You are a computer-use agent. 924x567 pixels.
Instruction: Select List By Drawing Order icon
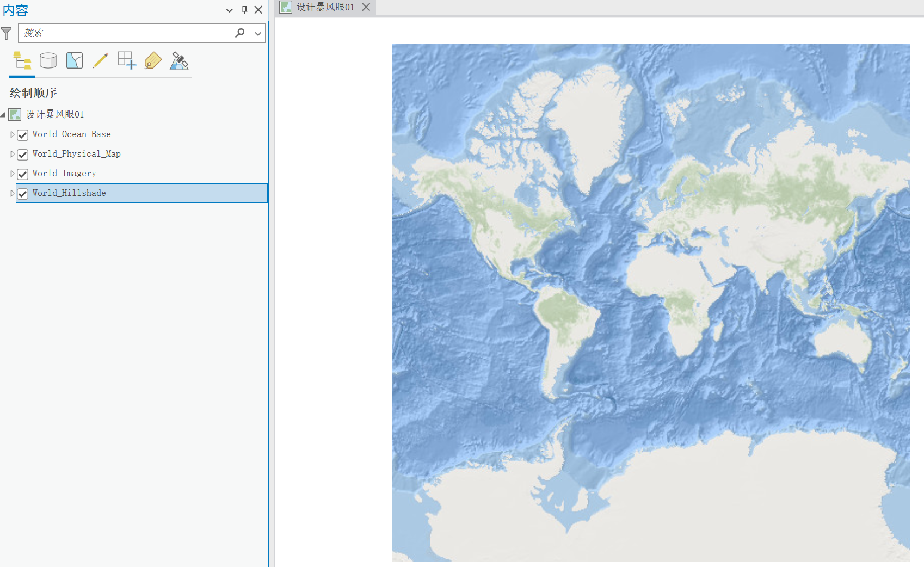pos(22,60)
